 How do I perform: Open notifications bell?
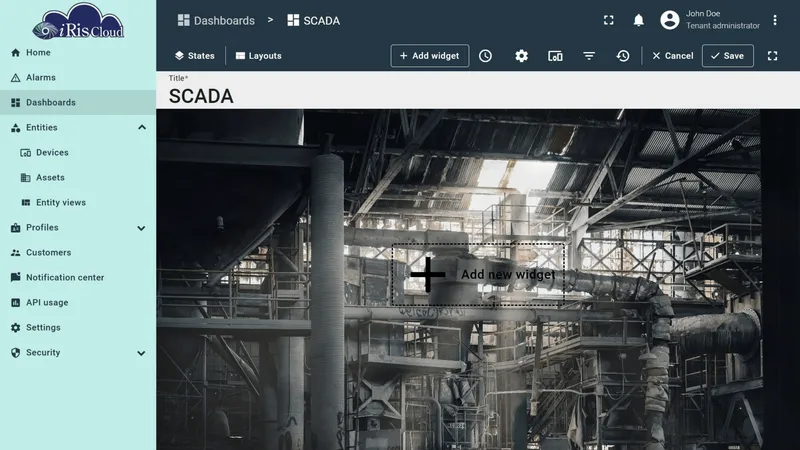[x=638, y=20]
